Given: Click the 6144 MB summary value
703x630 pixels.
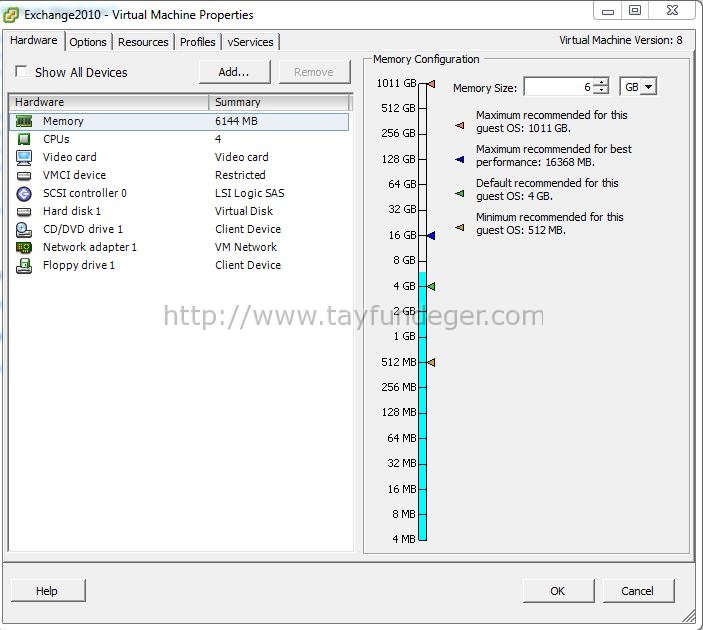Looking at the screenshot, I should [236, 121].
